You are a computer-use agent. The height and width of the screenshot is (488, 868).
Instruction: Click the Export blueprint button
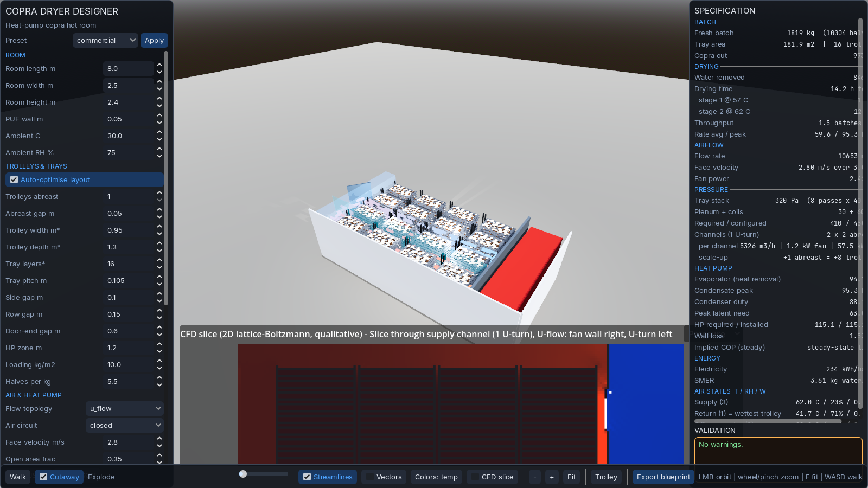pos(663,477)
